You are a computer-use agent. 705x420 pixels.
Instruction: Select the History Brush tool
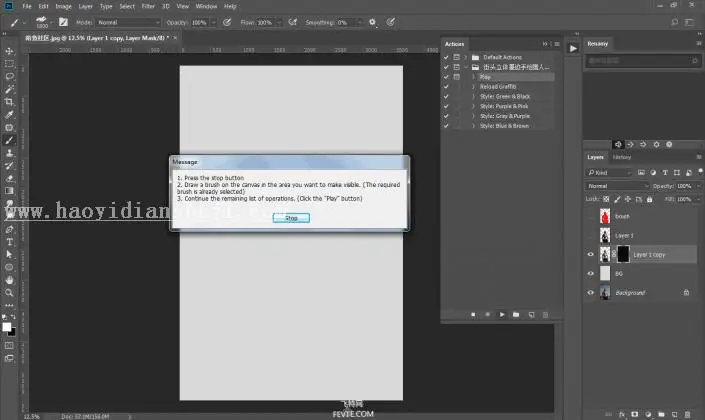9,165
